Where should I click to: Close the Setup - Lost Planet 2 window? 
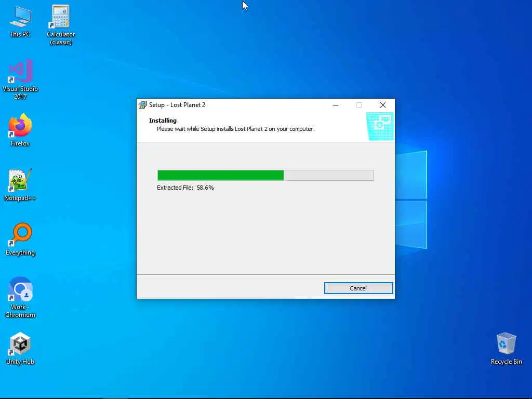click(x=383, y=105)
